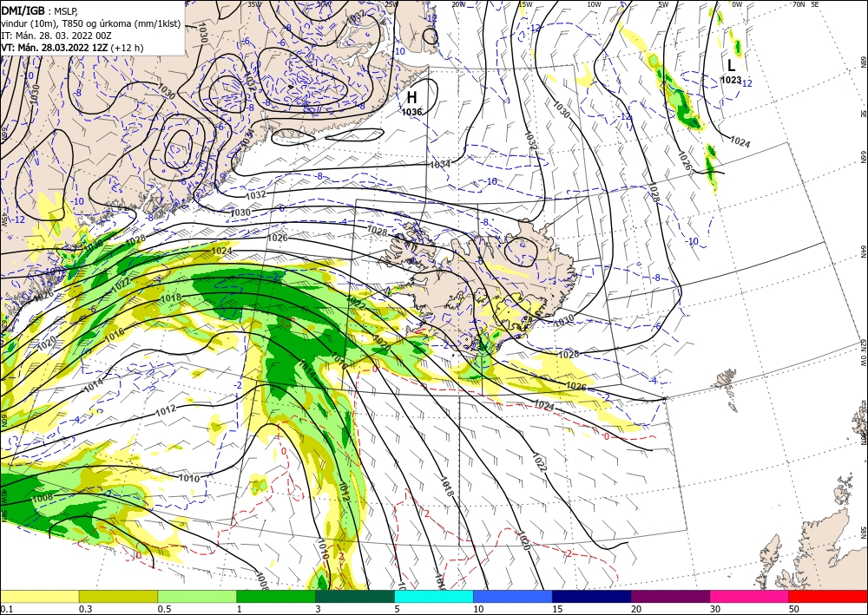Select the dark green 3–5 legend swatch

click(355, 596)
